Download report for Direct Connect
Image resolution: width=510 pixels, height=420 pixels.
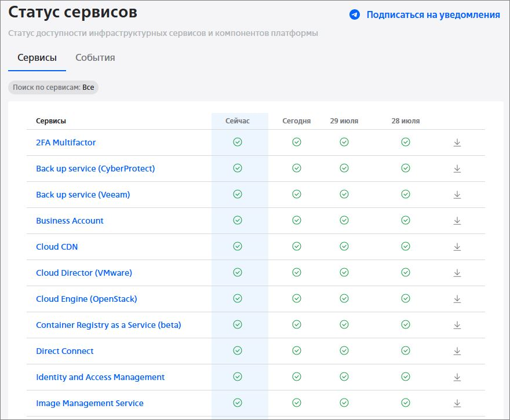[x=457, y=350]
